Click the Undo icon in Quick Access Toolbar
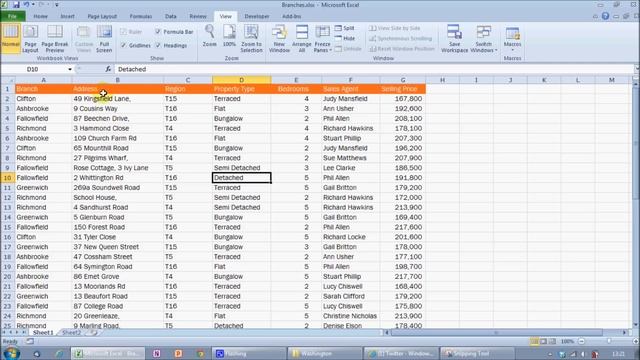640x360 pixels. pos(27,5)
